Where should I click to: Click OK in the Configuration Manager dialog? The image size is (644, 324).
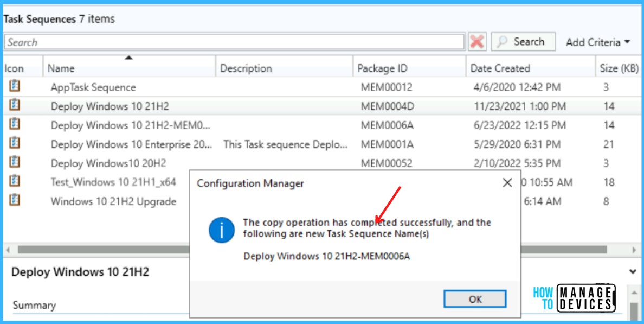click(475, 299)
